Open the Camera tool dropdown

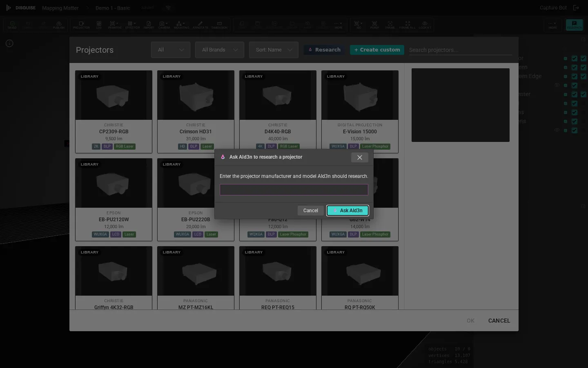click(x=164, y=25)
